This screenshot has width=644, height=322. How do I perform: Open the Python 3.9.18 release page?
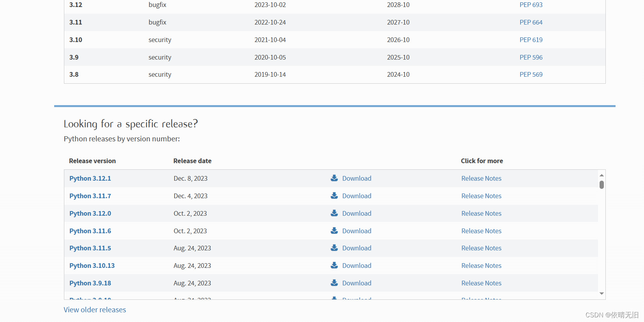[x=90, y=283]
